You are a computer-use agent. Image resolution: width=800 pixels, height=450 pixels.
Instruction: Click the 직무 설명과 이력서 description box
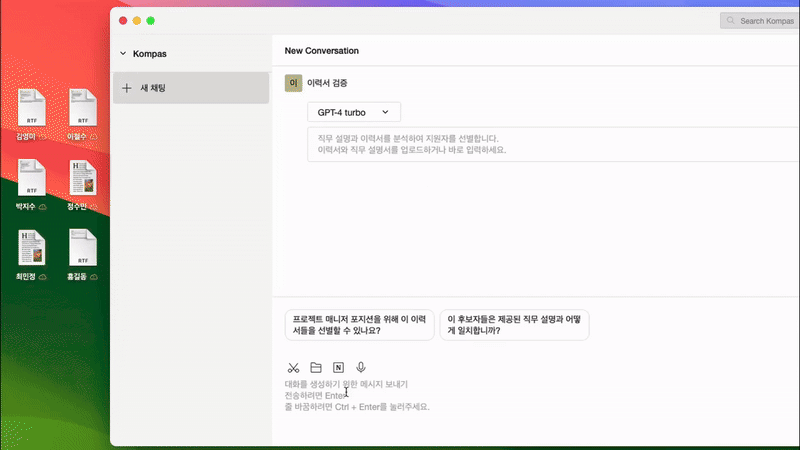tap(553, 144)
